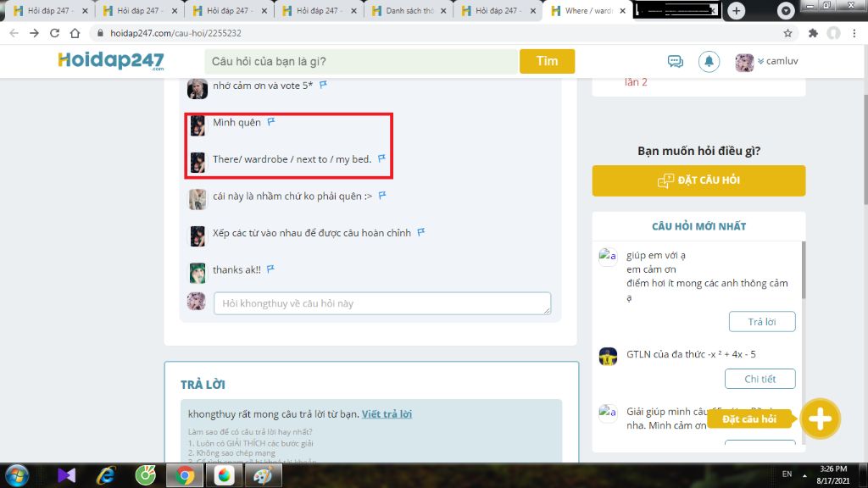Flag the 'Mình quên' comment
The image size is (868, 488).
pyautogui.click(x=270, y=122)
